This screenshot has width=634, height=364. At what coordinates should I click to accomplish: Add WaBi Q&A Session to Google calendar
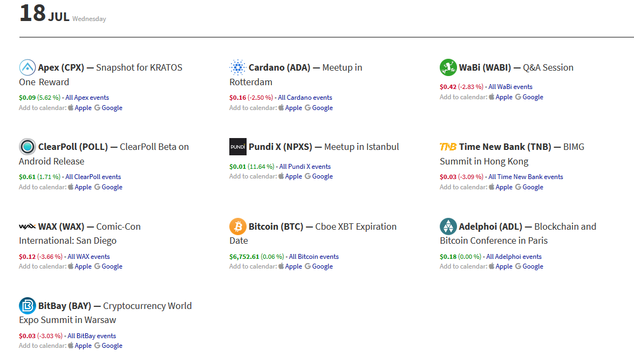[529, 97]
